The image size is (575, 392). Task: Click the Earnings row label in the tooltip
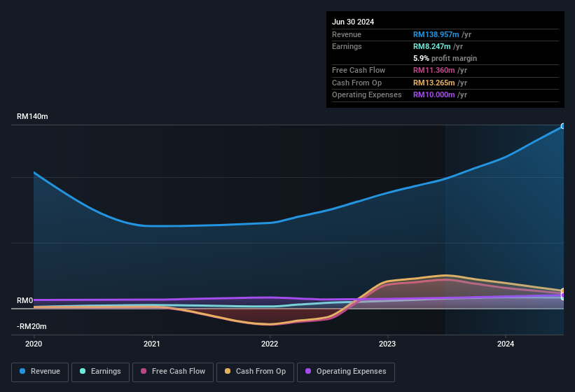tap(347, 46)
